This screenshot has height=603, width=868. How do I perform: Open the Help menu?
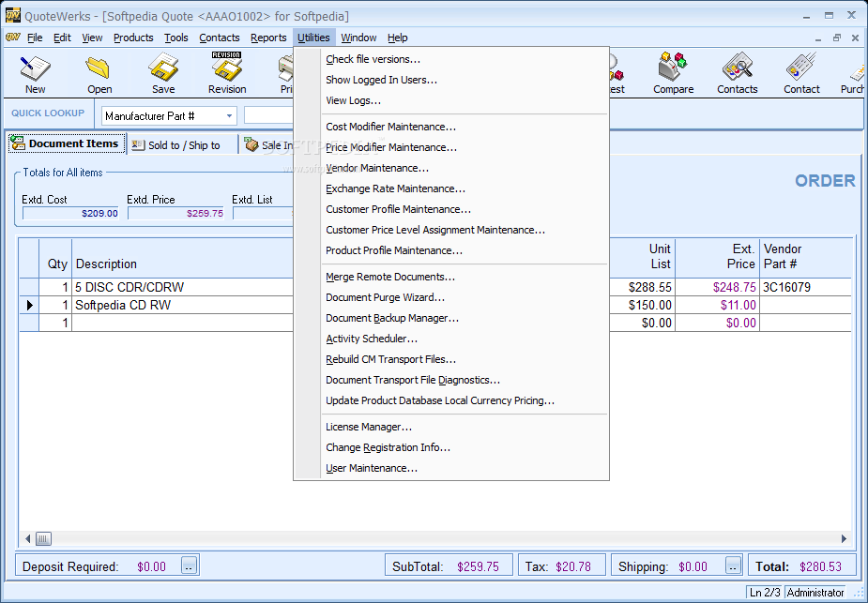click(x=398, y=38)
